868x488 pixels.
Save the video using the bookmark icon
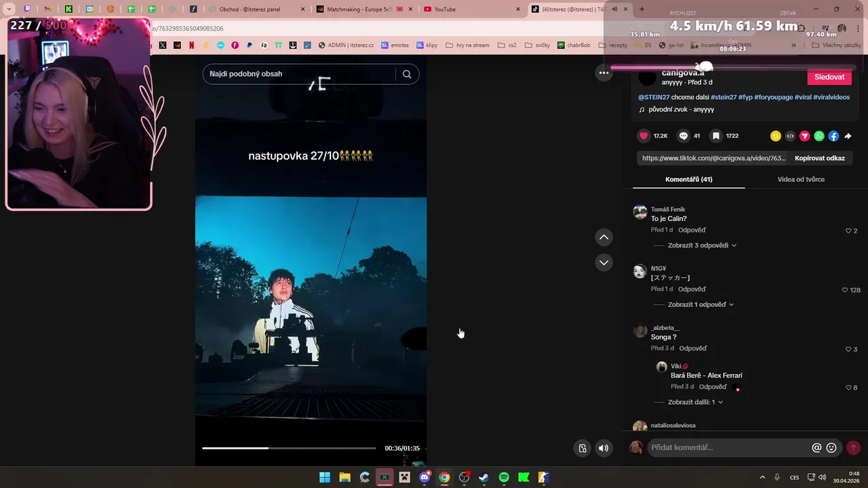(715, 136)
